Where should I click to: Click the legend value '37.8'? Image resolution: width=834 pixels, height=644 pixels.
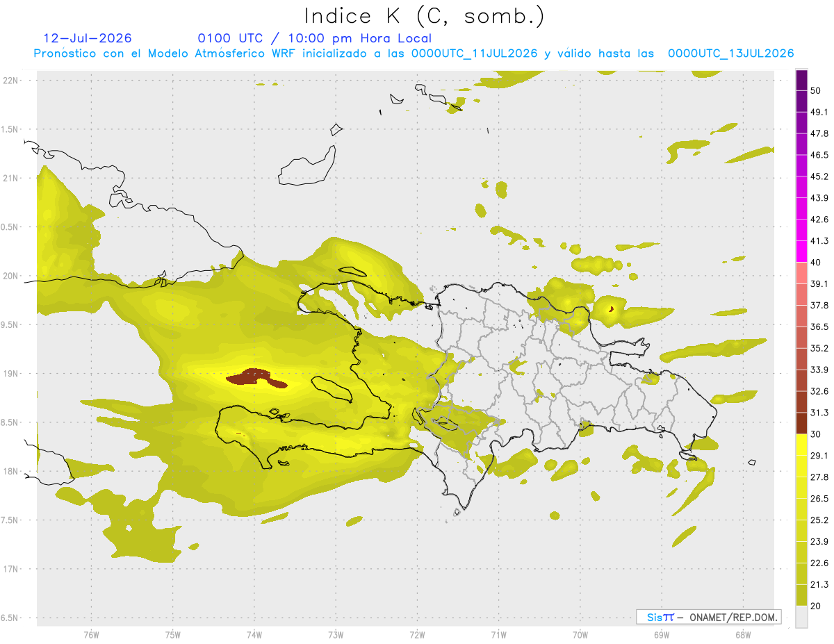click(x=819, y=306)
